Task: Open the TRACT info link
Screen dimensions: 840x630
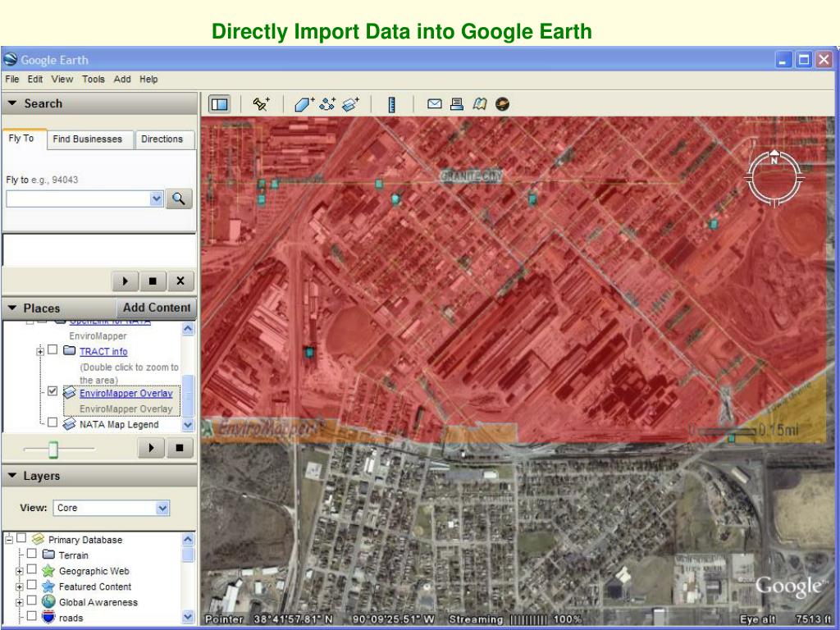Action: [x=103, y=351]
